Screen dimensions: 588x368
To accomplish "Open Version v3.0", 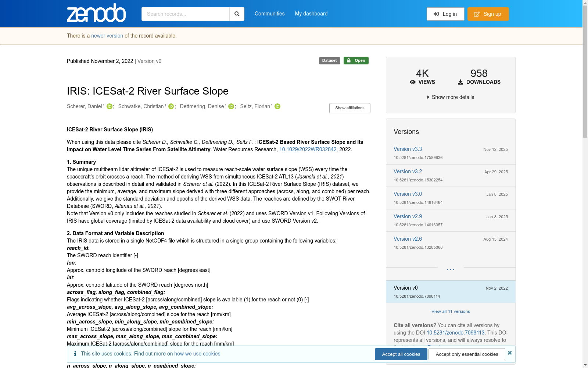I will (x=408, y=194).
